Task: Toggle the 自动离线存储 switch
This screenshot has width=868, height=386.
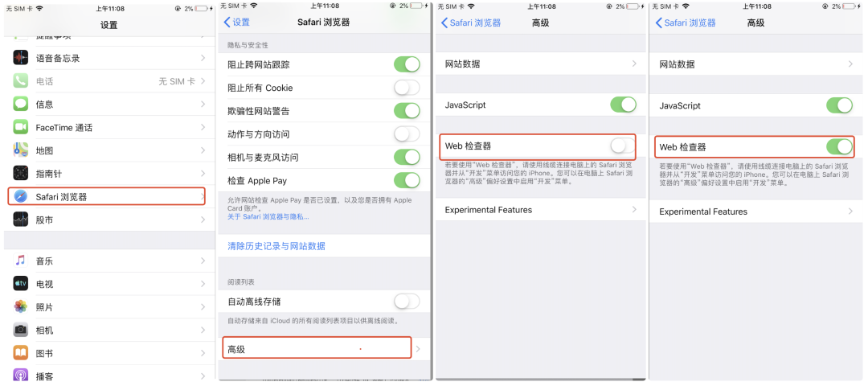Action: [407, 302]
